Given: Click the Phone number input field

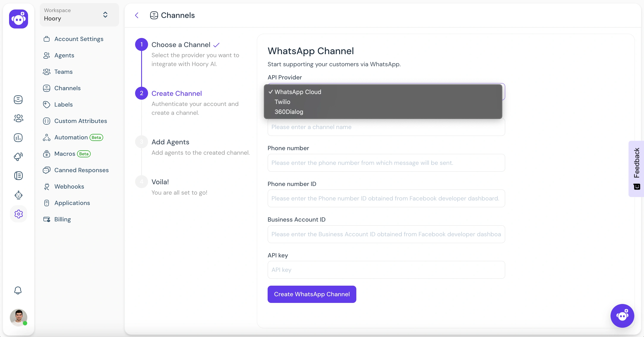Looking at the screenshot, I should coord(386,163).
